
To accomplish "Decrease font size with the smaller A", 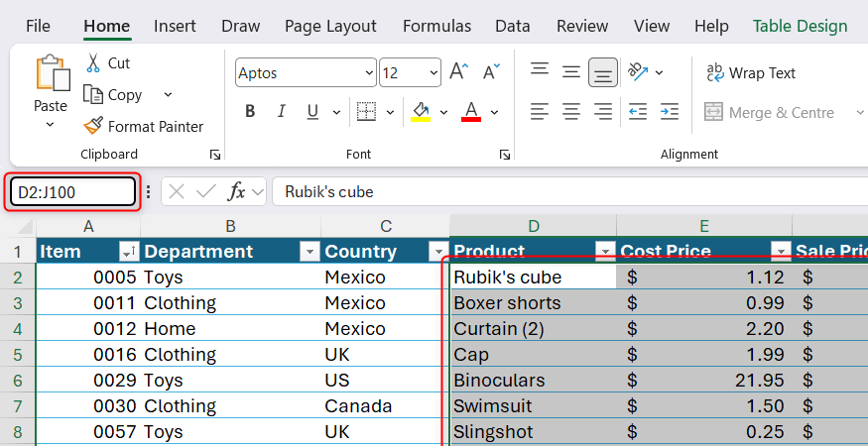I will [491, 72].
